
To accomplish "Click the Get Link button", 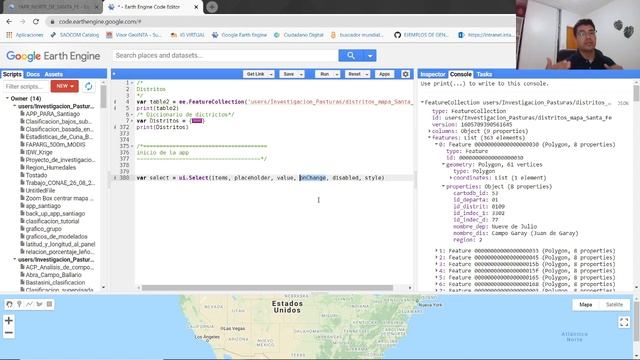I will click(x=256, y=74).
